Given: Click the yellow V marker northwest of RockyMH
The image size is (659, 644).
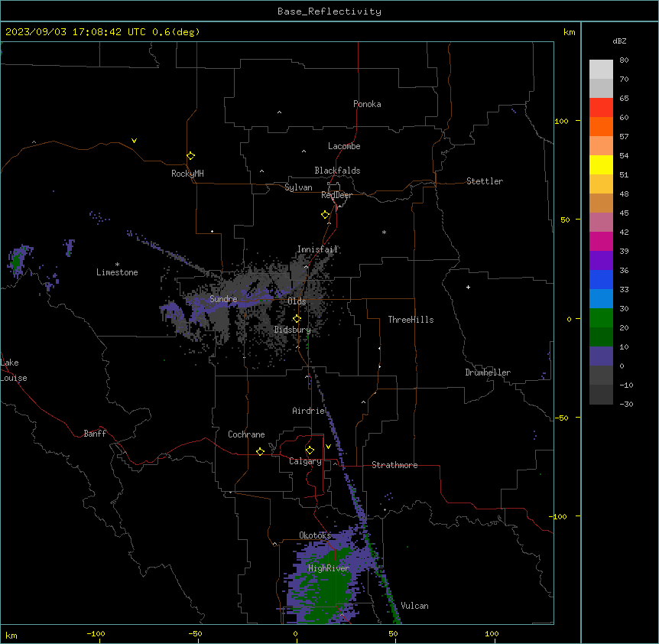Looking at the screenshot, I should (134, 141).
